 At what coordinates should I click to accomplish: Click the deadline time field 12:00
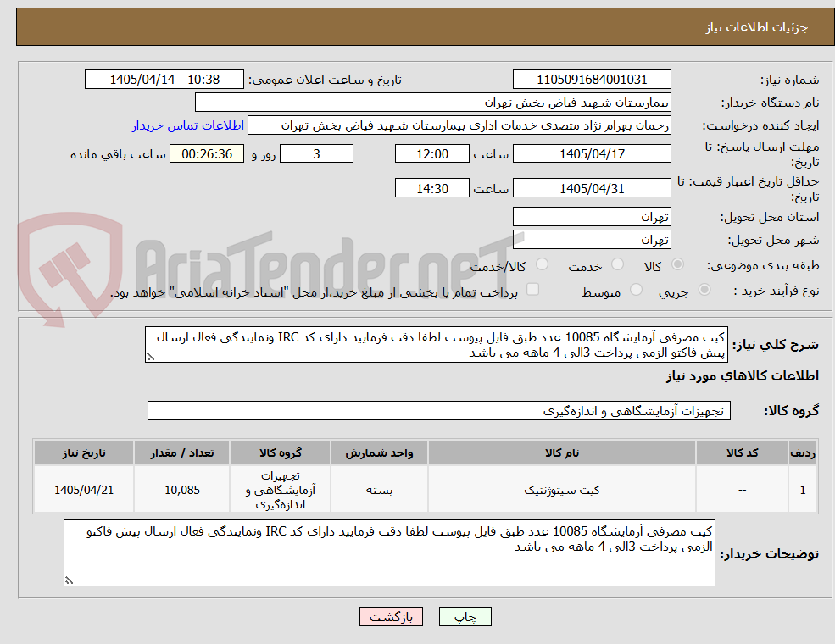tap(431, 154)
